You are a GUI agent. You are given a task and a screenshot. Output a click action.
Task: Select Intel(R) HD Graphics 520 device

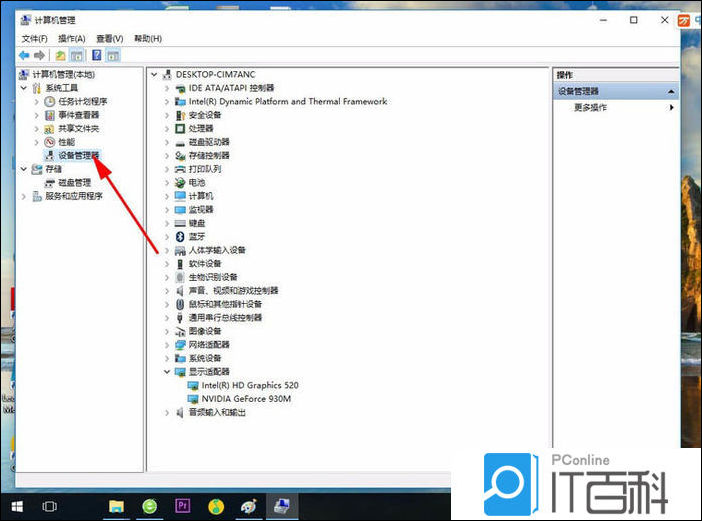[x=250, y=385]
